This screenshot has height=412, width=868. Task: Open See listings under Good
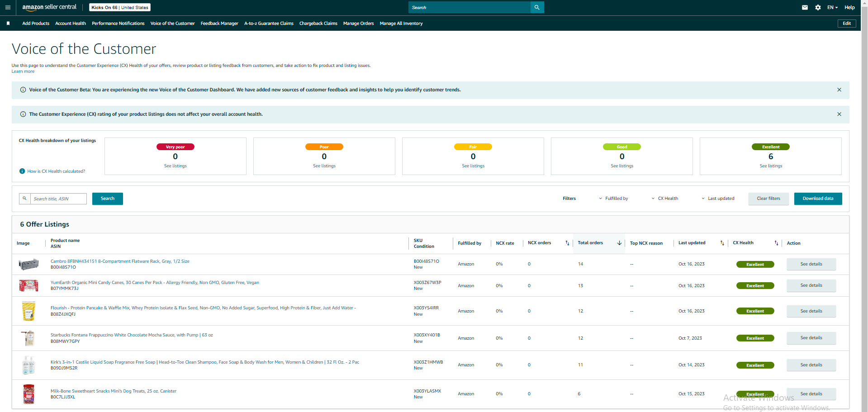pos(622,166)
